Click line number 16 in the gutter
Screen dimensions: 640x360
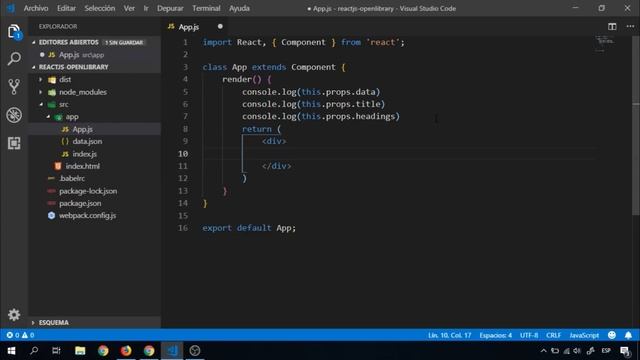[183, 228]
